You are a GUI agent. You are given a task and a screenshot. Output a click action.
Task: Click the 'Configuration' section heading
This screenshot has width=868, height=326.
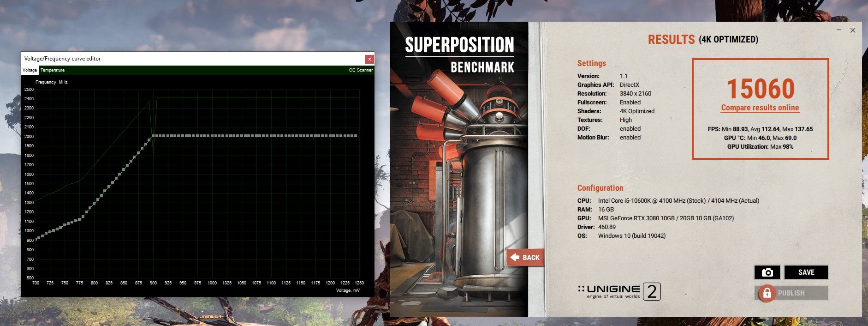point(600,188)
